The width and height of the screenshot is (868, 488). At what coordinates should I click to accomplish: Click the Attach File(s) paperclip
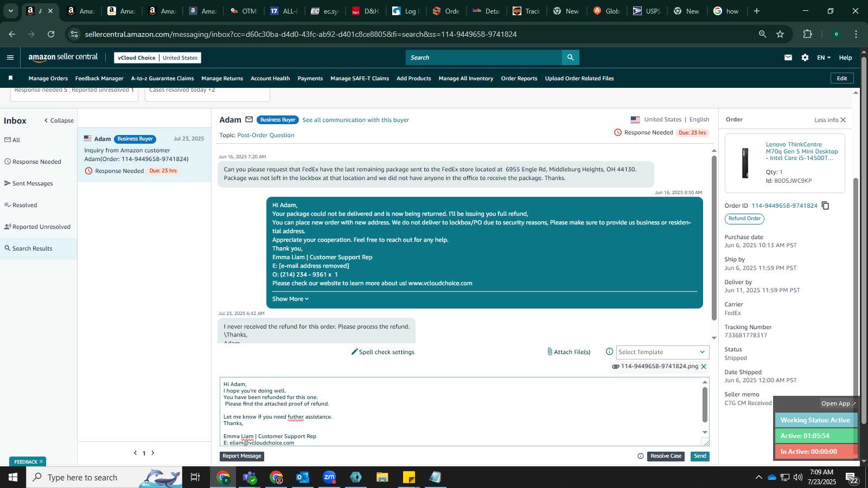[569, 352]
